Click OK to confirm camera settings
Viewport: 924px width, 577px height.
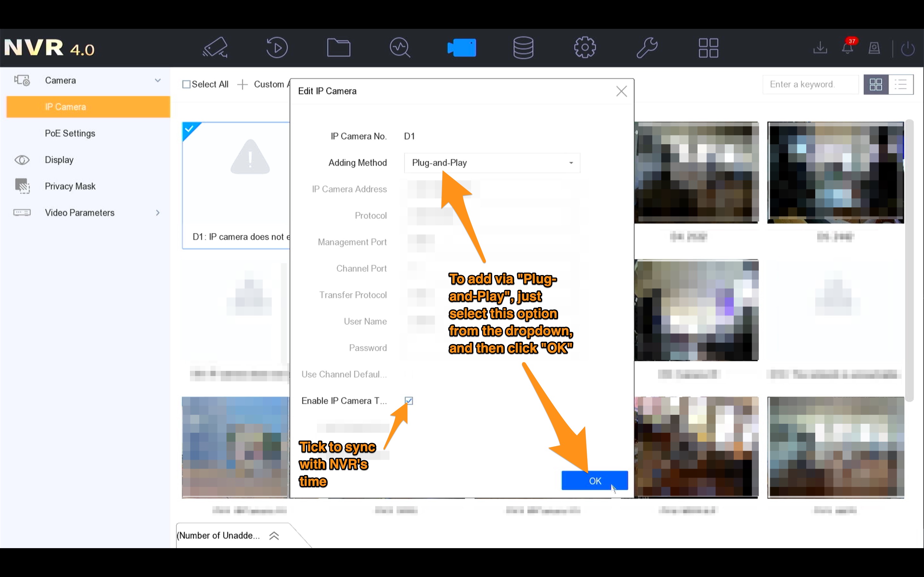coord(594,480)
